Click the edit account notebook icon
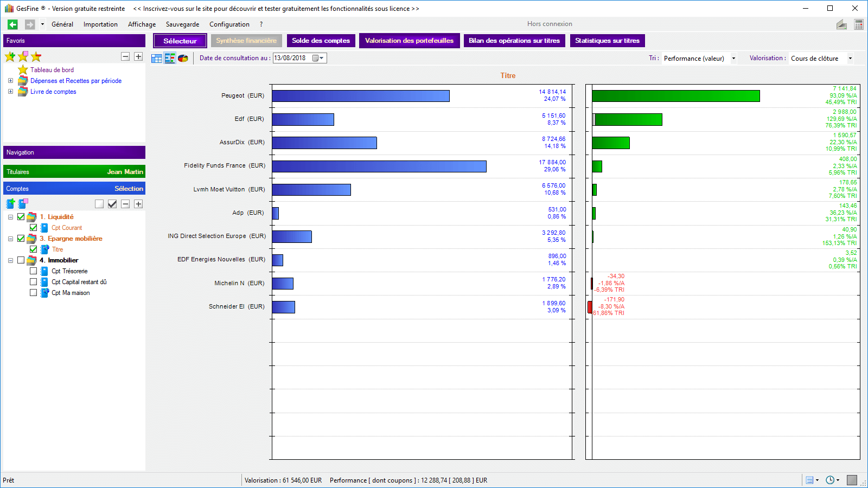868x488 pixels. tap(23, 204)
